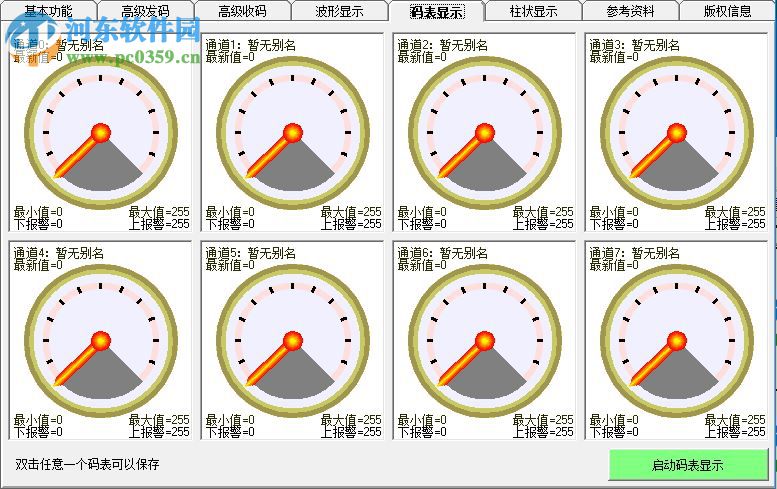
Task: Click the 通道4 gauge dial
Action: tap(101, 341)
